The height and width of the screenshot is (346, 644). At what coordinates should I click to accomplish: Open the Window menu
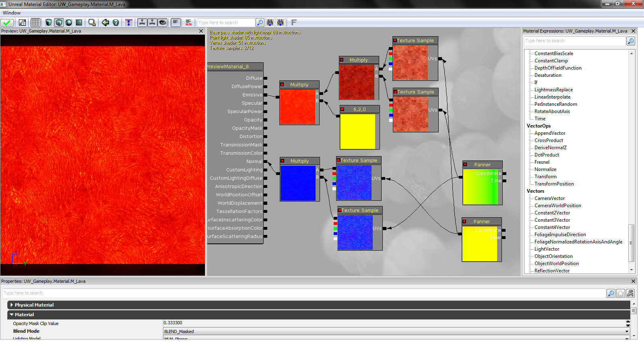click(12, 13)
